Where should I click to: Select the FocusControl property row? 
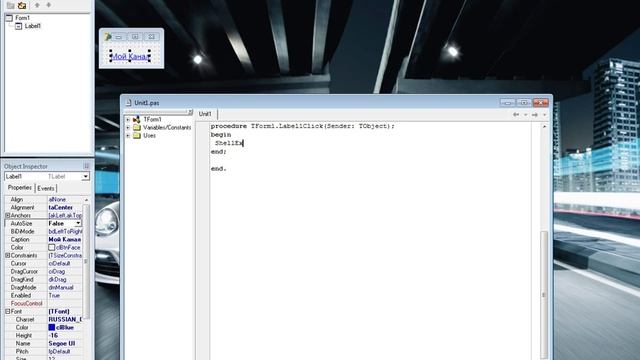(44, 303)
